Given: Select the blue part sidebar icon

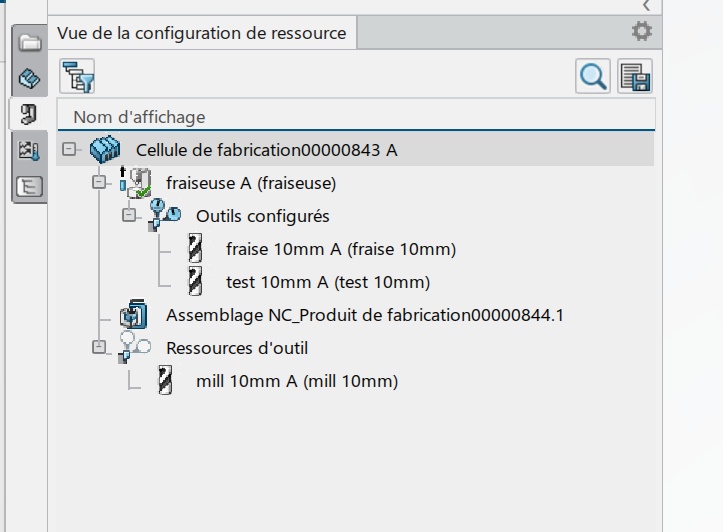Looking at the screenshot, I should tap(30, 78).
